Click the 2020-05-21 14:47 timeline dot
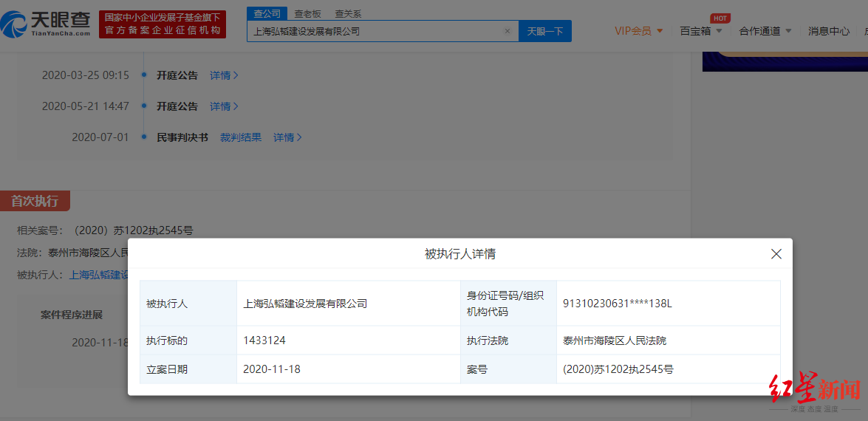The image size is (868, 421). [x=144, y=106]
